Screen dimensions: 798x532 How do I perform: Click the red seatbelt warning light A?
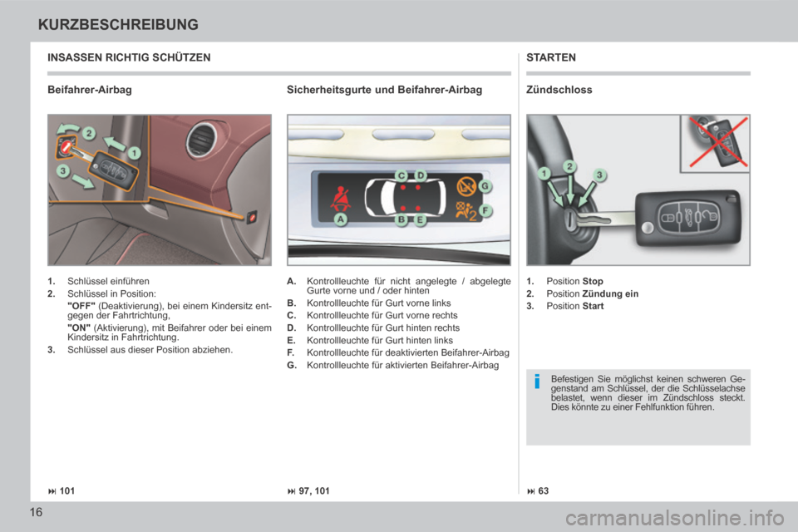click(339, 199)
